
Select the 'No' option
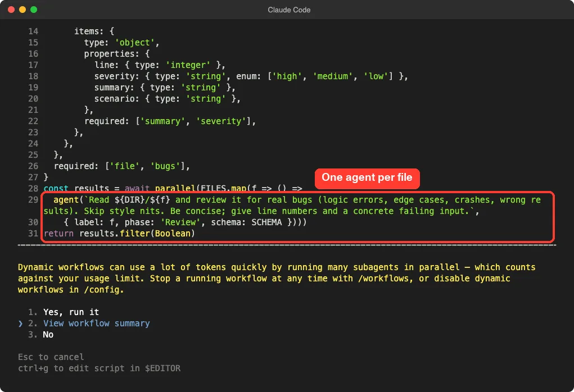[x=48, y=335]
